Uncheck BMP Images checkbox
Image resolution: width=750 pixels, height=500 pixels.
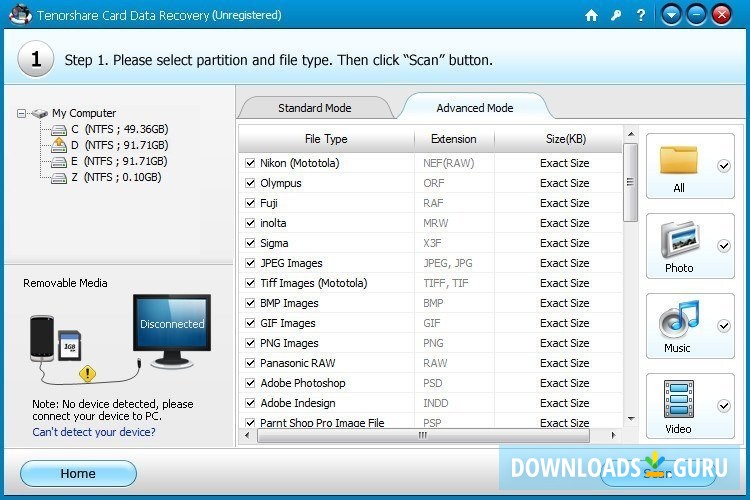(x=250, y=303)
